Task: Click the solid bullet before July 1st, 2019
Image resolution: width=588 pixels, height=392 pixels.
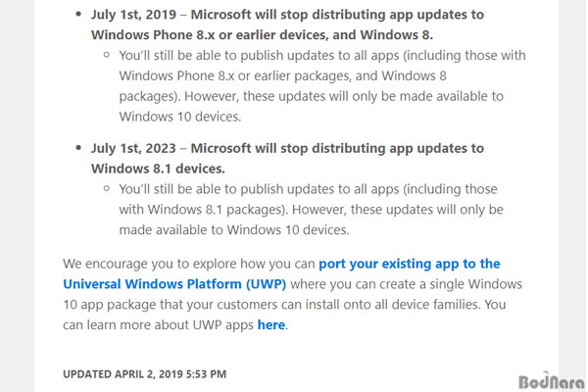Action: 78,15
